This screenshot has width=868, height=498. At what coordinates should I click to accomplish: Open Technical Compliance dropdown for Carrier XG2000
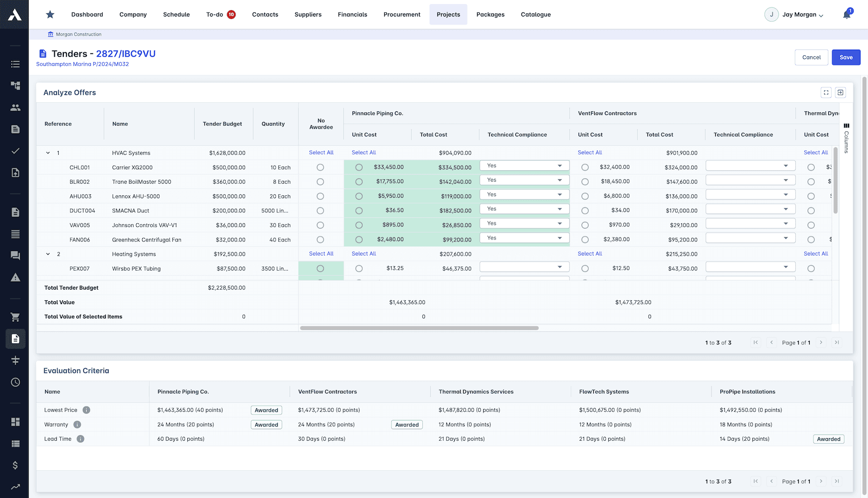(524, 165)
